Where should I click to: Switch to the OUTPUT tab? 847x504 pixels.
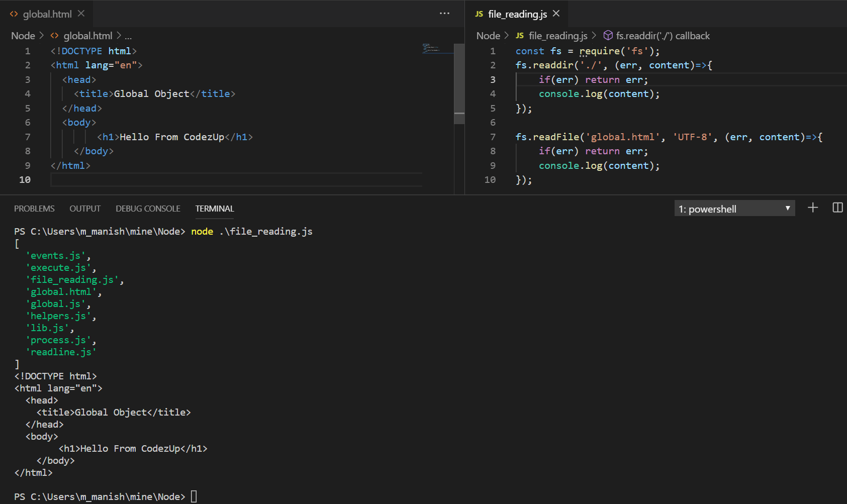[85, 209]
